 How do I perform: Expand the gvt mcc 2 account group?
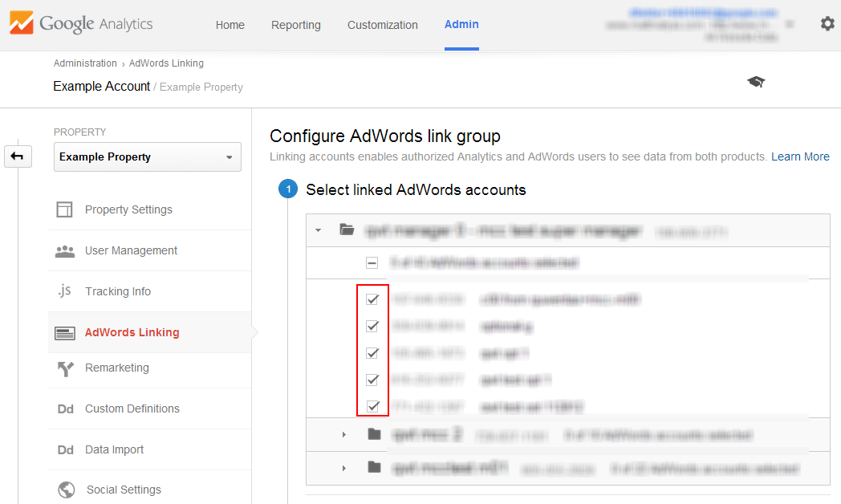coord(344,434)
